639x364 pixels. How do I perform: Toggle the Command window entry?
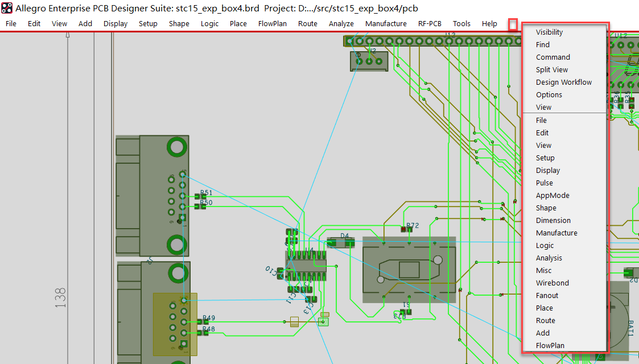(x=553, y=57)
